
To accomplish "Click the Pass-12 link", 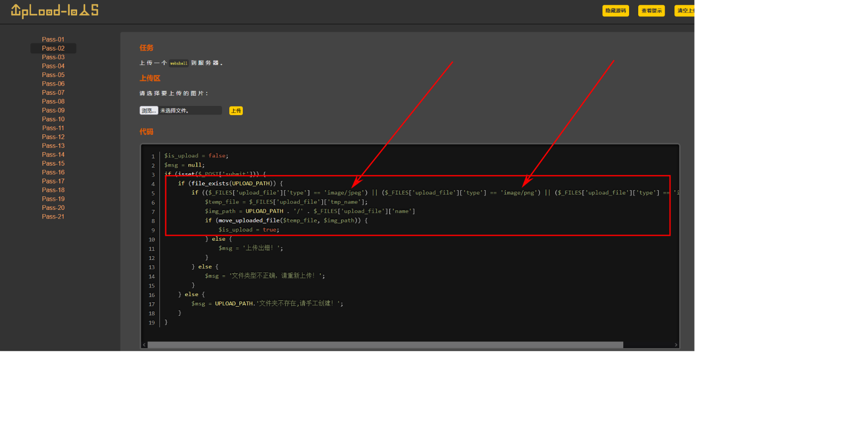I will pyautogui.click(x=53, y=137).
